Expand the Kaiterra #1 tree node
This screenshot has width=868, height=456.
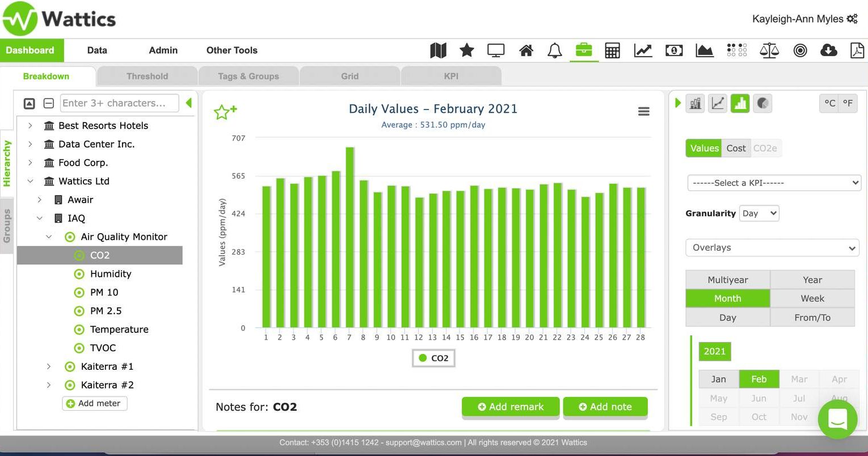coord(49,366)
